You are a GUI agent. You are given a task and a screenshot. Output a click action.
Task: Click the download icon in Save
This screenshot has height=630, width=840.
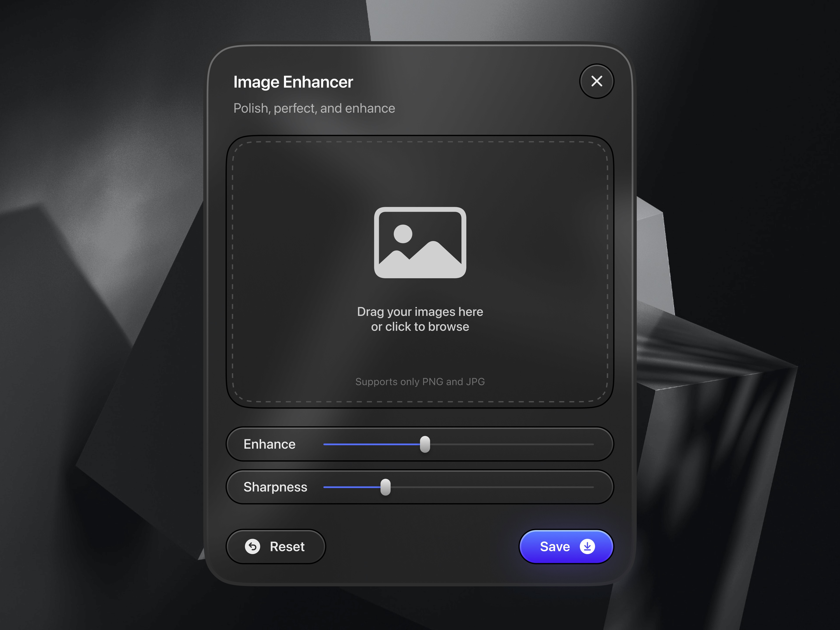pos(587,546)
